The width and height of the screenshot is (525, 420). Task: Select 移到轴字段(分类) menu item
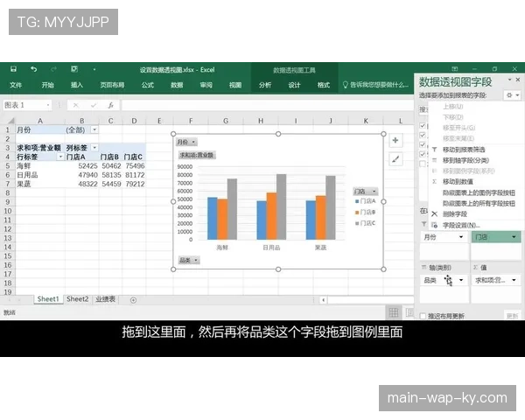click(x=475, y=160)
